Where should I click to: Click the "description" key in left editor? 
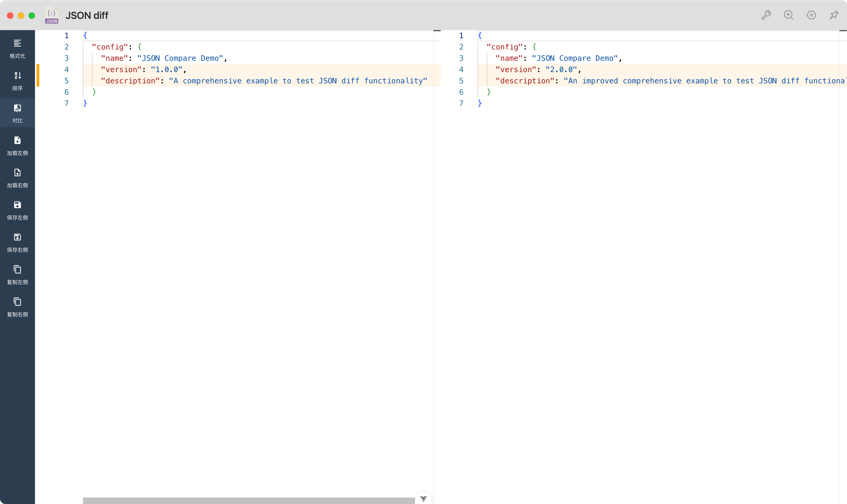click(130, 81)
